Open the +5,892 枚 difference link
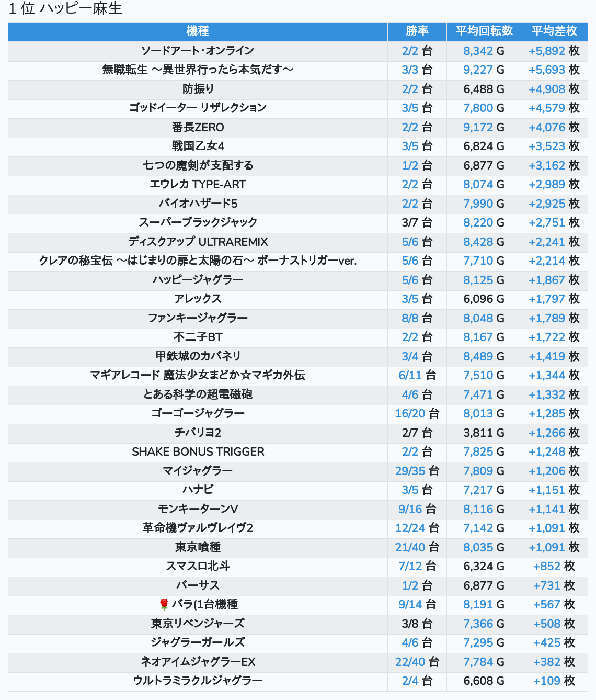The width and height of the screenshot is (596, 700). [x=547, y=51]
